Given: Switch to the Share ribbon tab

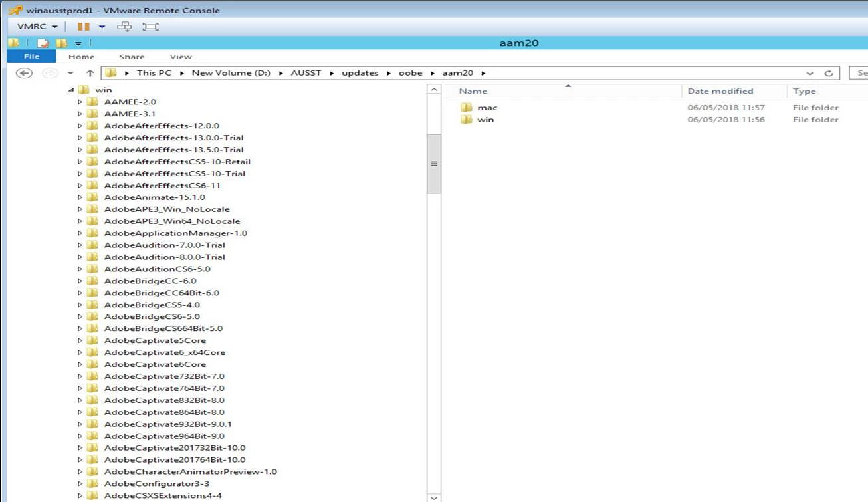Looking at the screenshot, I should coord(132,57).
